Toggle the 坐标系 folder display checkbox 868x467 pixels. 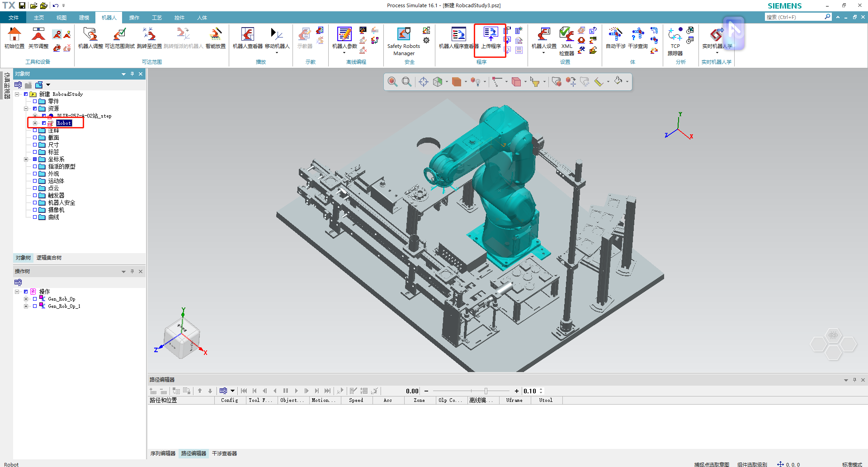pyautogui.click(x=35, y=159)
